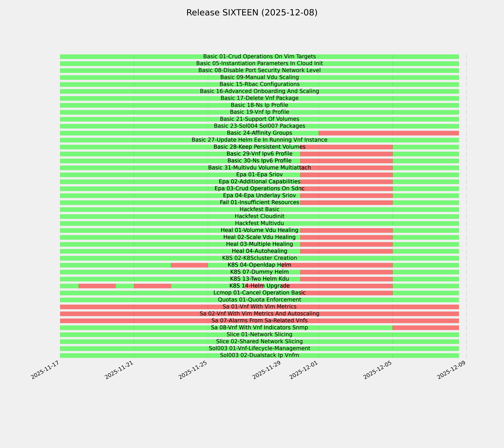Click the Sol003 02-Dualstack Ip Vnfm label
This screenshot has width=504, height=448.
(259, 356)
